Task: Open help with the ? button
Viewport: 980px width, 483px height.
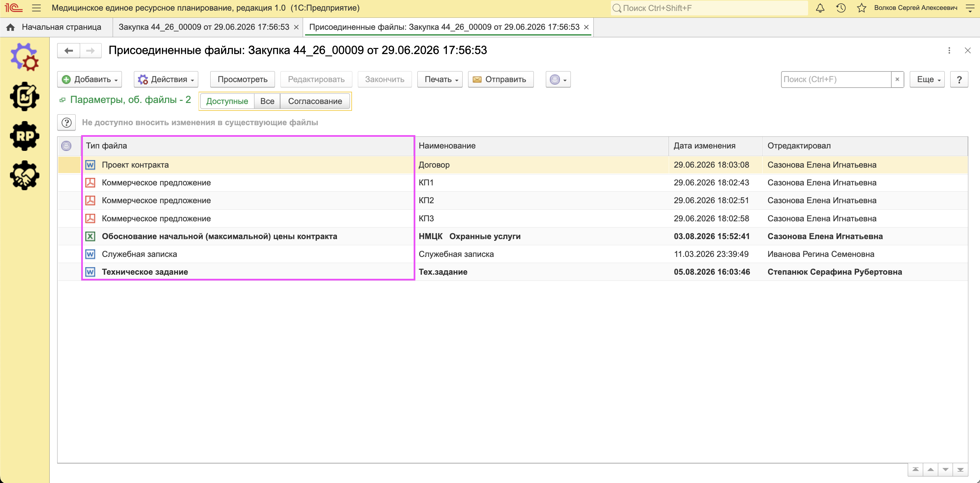Action: tap(959, 79)
